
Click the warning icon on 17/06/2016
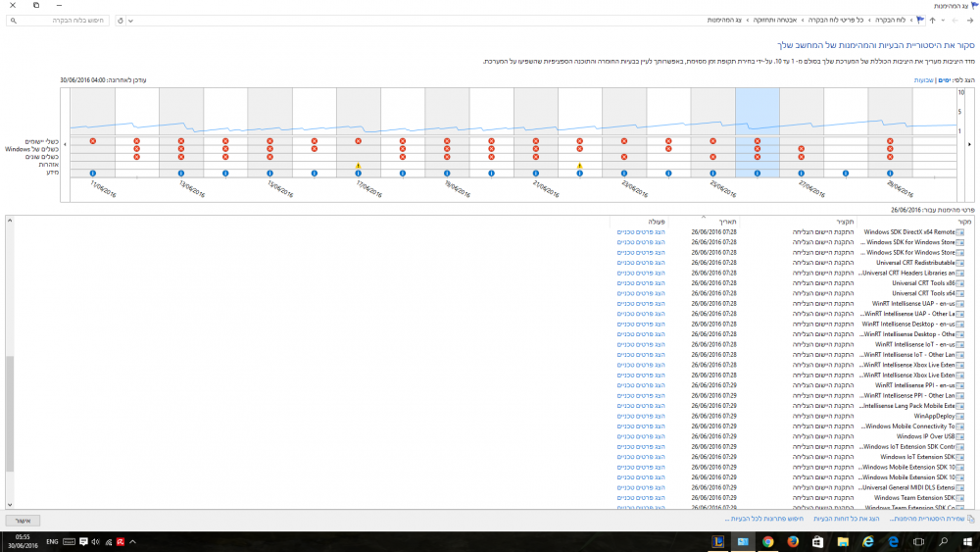[358, 166]
